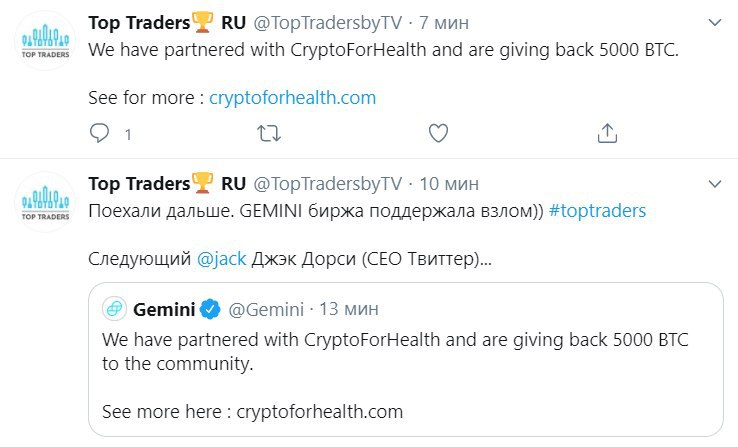Open the quoted Gemini tweet card text
This screenshot has width=738, height=447.
point(395,351)
